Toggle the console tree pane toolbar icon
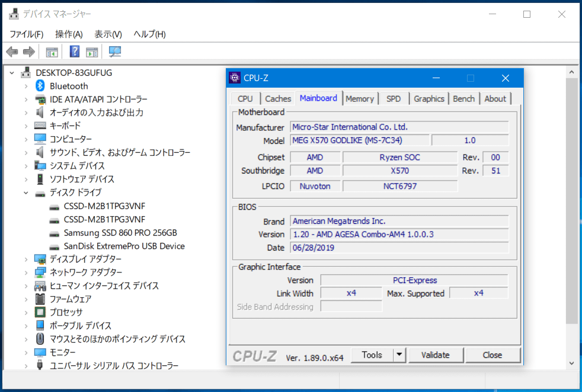This screenshot has height=392, width=582. 52,52
